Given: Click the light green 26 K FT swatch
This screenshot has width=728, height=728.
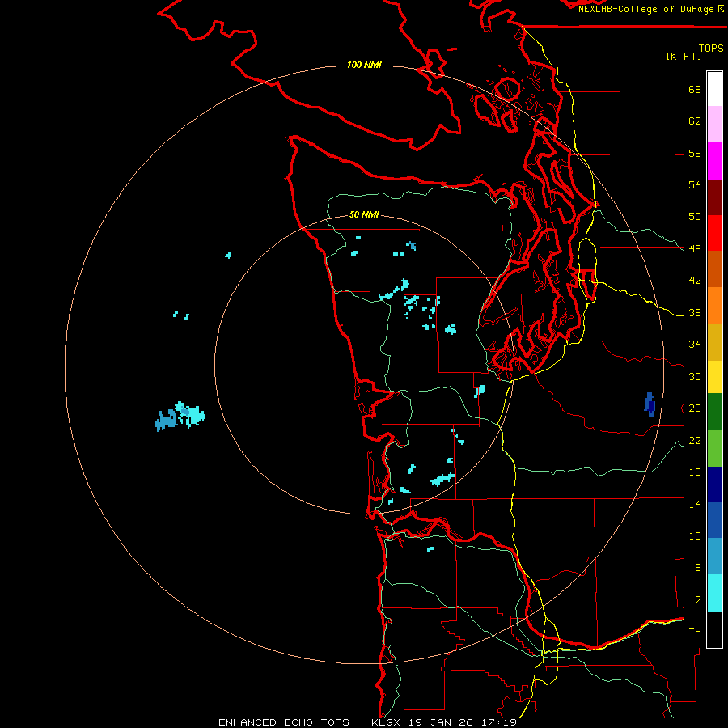Looking at the screenshot, I should pos(714,448).
